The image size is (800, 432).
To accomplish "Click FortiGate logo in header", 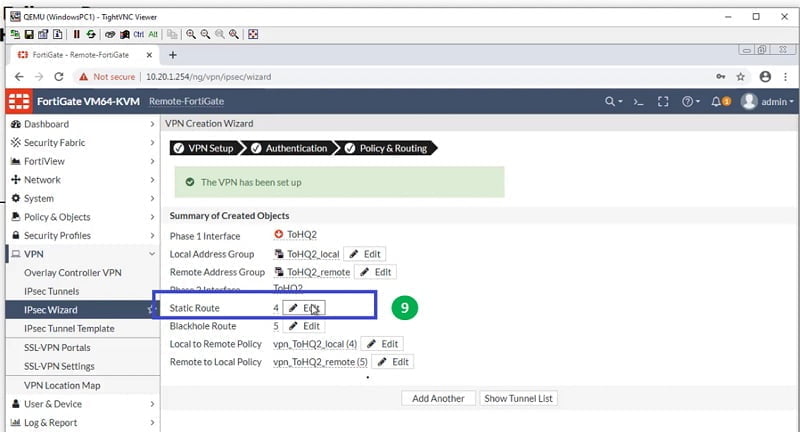I will tap(19, 101).
